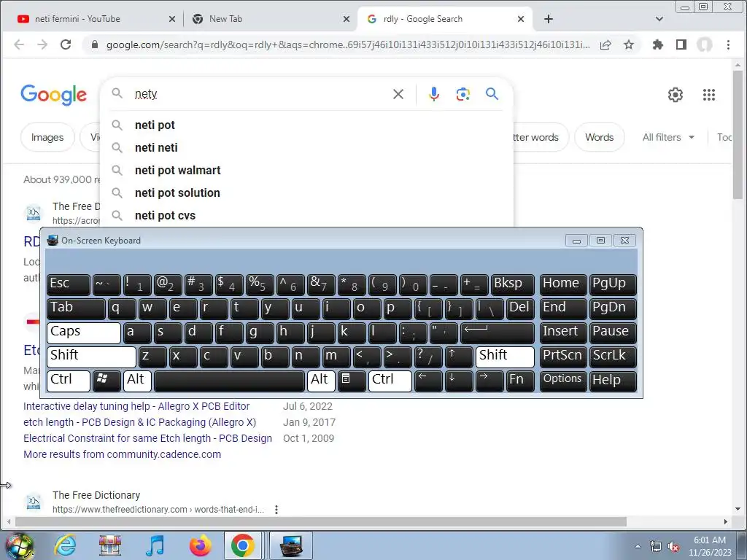The height and width of the screenshot is (560, 747).
Task: Filter results by Images
Action: (x=47, y=137)
